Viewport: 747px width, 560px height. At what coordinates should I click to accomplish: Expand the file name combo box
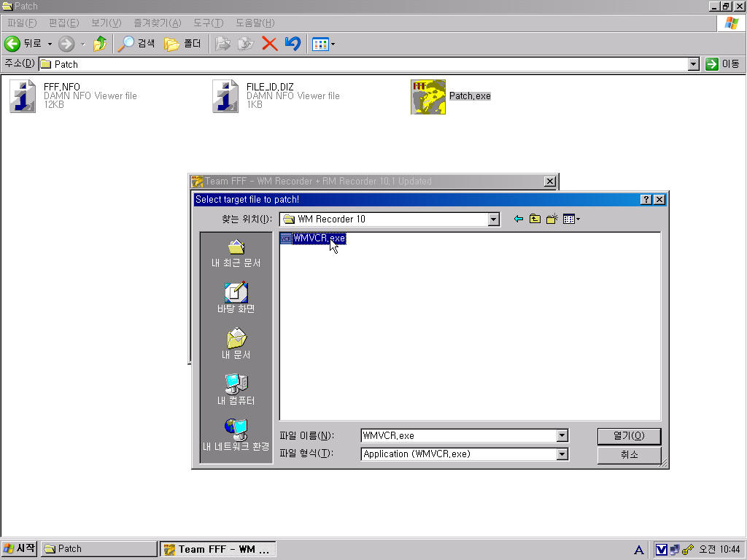pyautogui.click(x=562, y=436)
